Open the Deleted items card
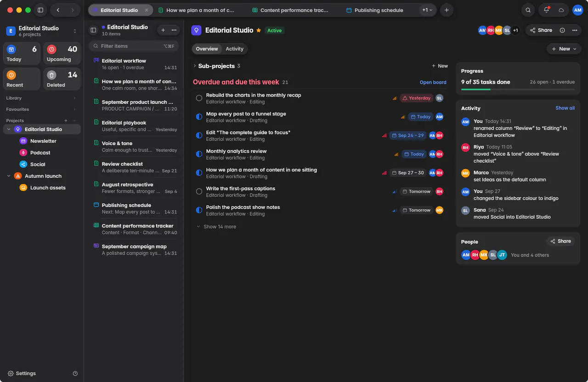The image size is (588, 382). point(62,79)
